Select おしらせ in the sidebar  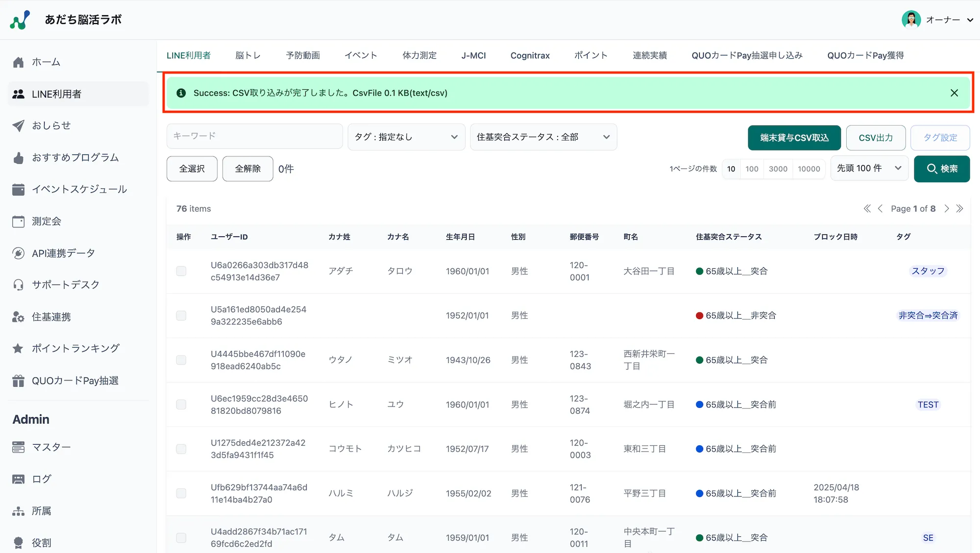click(x=51, y=126)
